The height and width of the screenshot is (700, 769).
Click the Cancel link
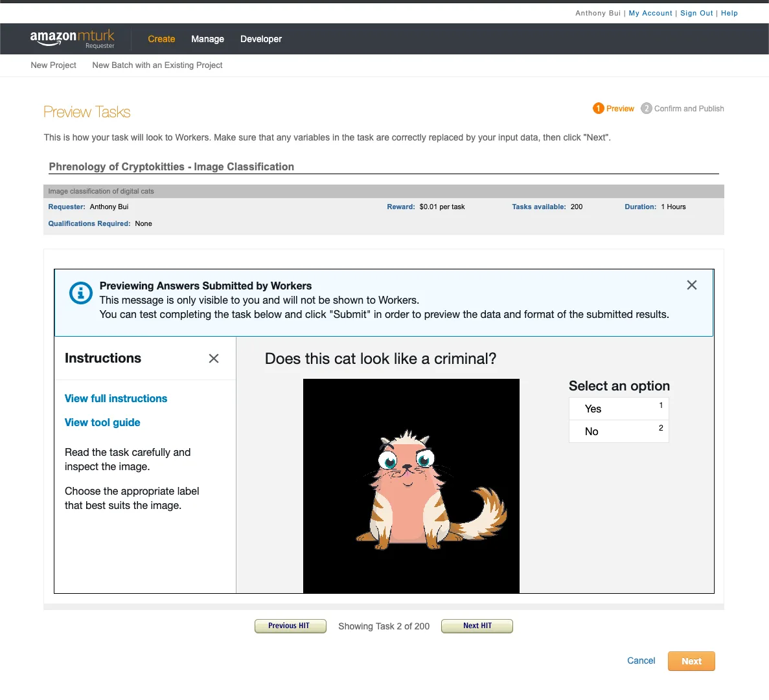641,660
